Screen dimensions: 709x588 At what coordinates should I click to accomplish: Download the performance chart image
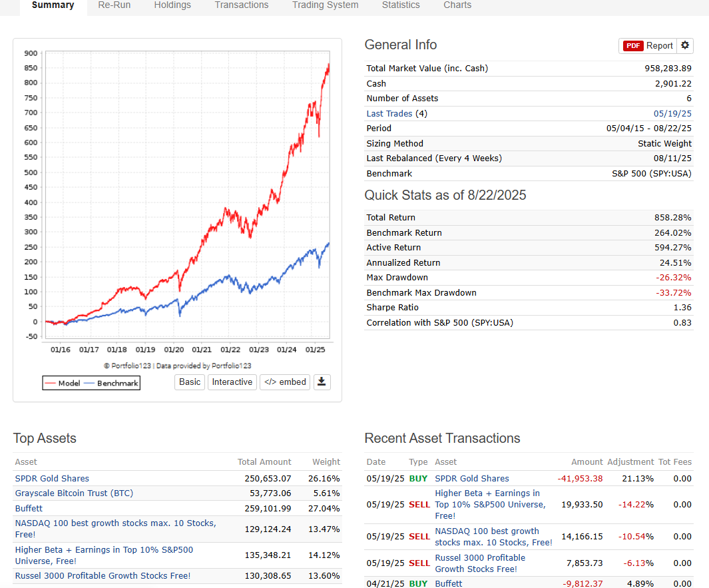[x=322, y=382]
